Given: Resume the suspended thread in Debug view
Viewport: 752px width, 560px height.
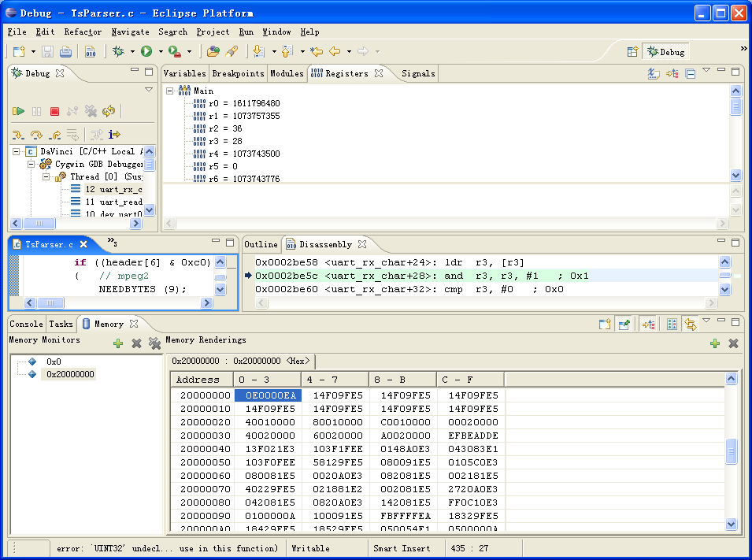Looking at the screenshot, I should point(19,111).
